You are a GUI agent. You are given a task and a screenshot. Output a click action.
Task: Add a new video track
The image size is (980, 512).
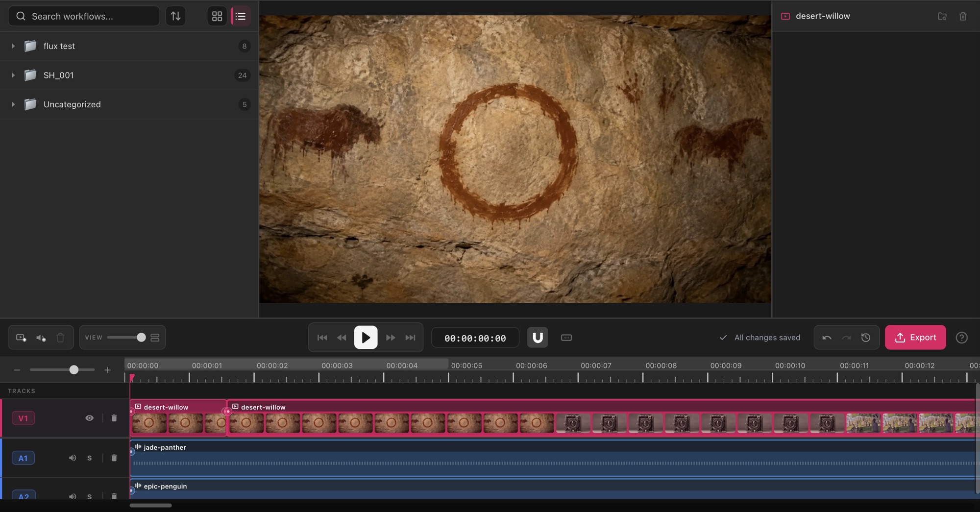pyautogui.click(x=21, y=338)
